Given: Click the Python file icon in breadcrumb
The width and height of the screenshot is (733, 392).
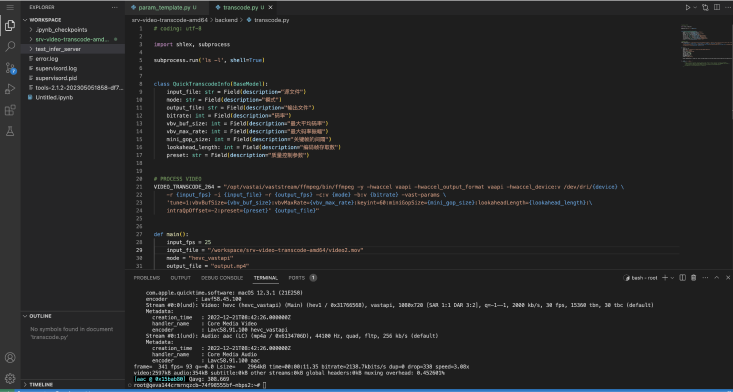Looking at the screenshot, I should click(x=249, y=20).
